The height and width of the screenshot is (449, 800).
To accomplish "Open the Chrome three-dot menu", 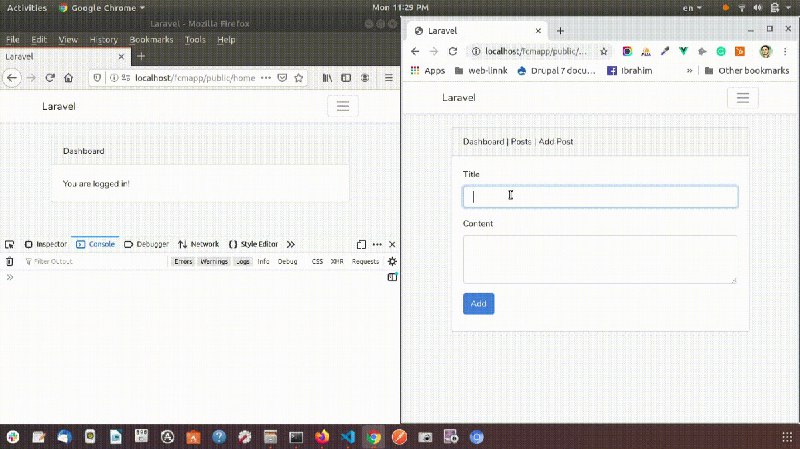I will point(785,51).
